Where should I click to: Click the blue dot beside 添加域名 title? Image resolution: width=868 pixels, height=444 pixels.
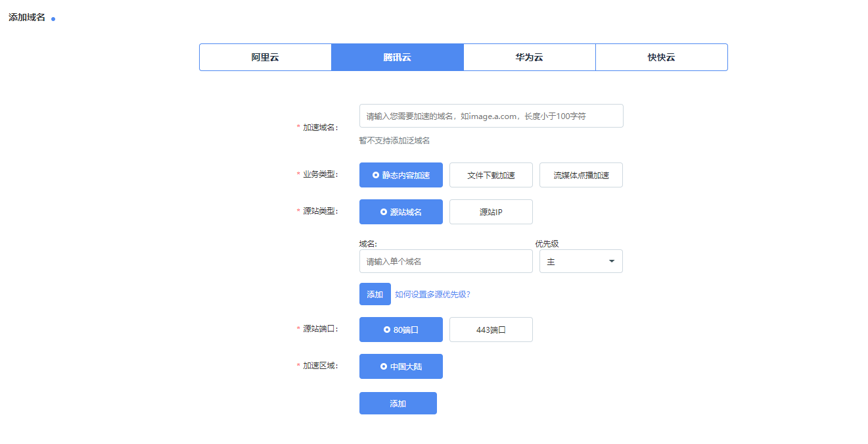(53, 19)
